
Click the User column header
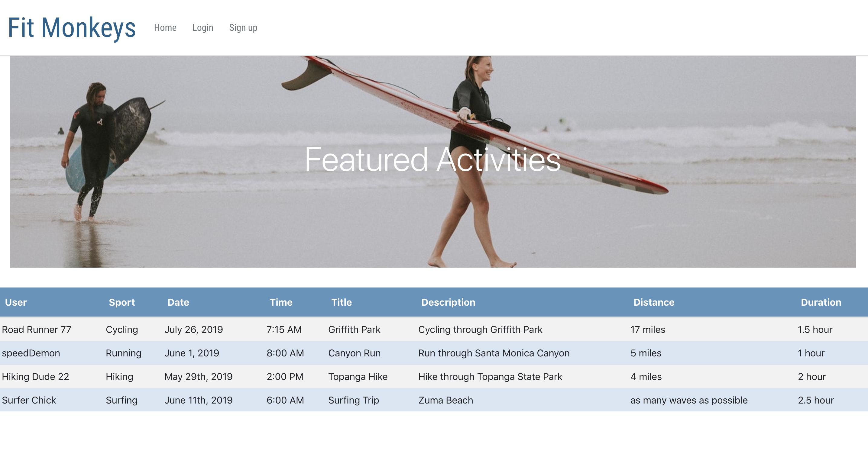click(x=16, y=302)
